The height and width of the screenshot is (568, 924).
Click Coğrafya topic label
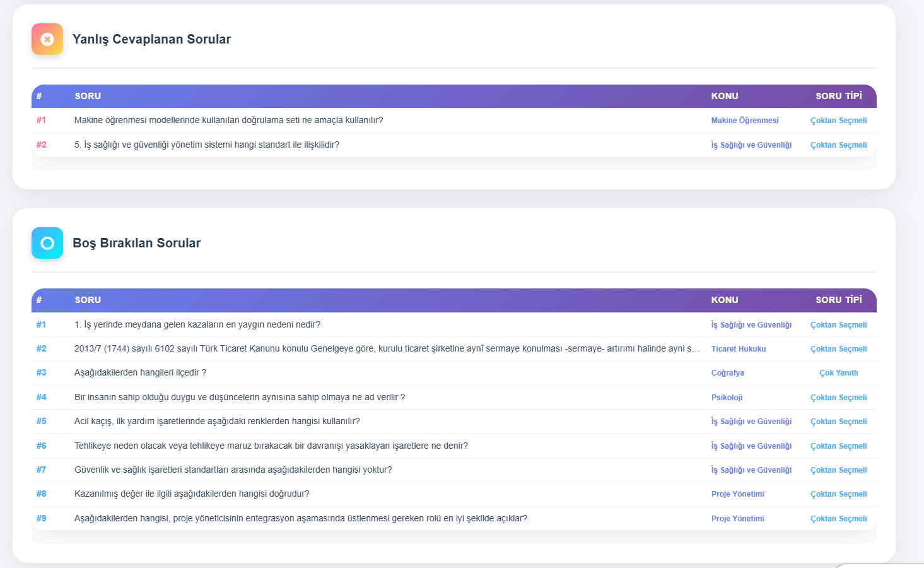click(x=727, y=373)
